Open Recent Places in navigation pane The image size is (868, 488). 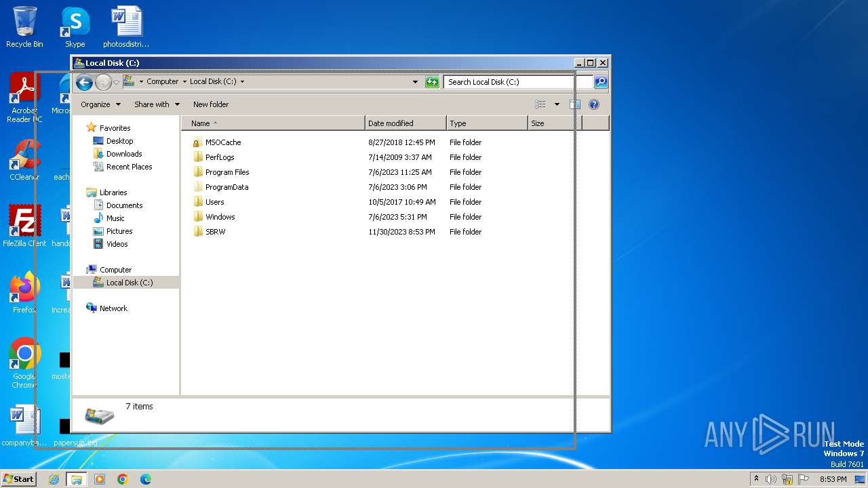(x=129, y=167)
